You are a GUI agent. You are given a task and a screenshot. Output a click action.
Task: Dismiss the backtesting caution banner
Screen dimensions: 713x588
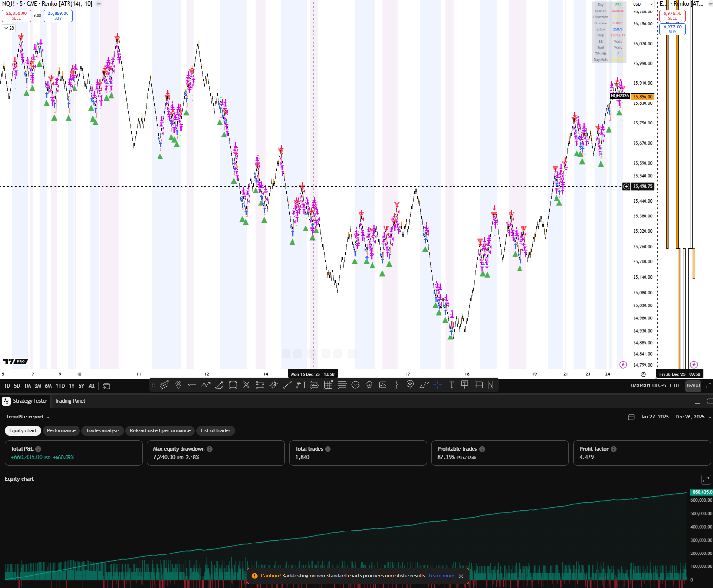(461, 576)
